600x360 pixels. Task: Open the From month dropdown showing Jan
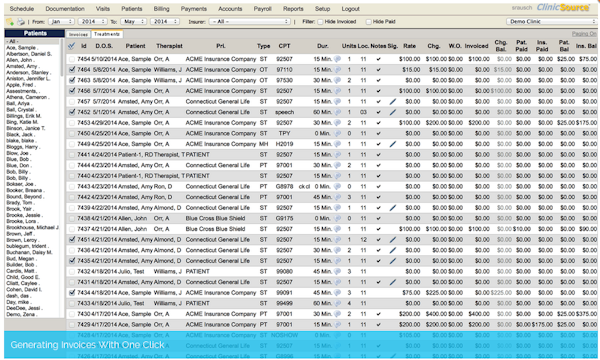coord(61,22)
